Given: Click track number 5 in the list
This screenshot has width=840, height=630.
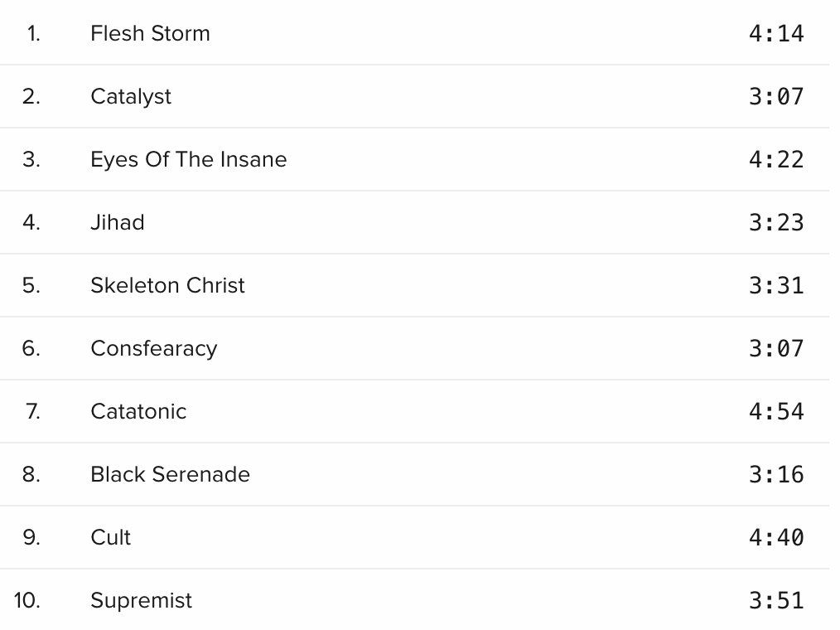Looking at the screenshot, I should (31, 285).
